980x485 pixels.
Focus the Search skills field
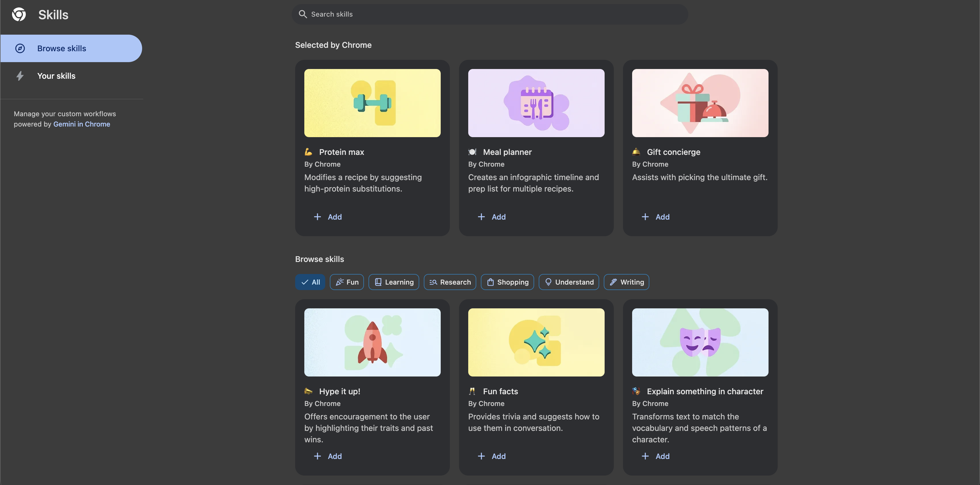pyautogui.click(x=490, y=14)
